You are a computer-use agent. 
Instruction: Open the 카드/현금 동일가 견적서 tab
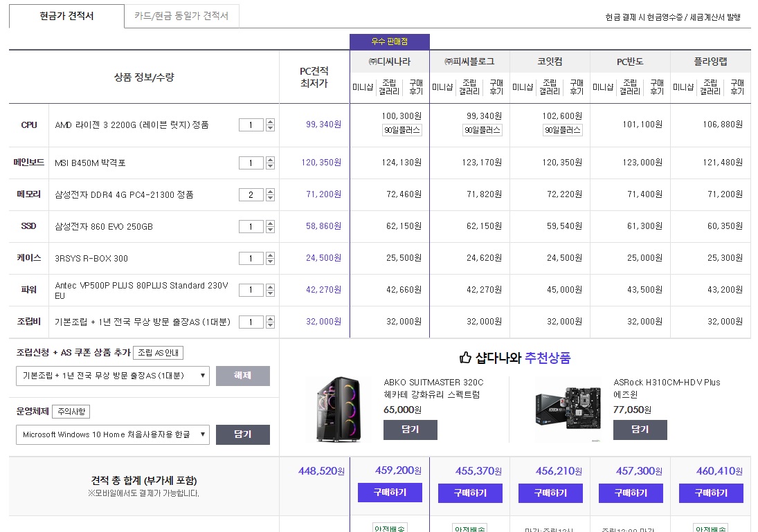point(181,16)
